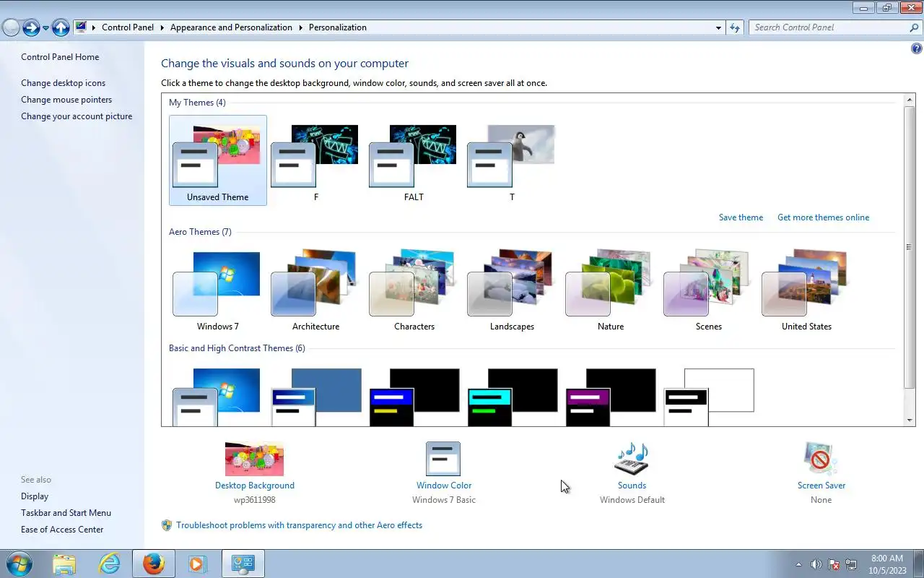
Task: Apply the Landscapes theme
Action: 512,290
